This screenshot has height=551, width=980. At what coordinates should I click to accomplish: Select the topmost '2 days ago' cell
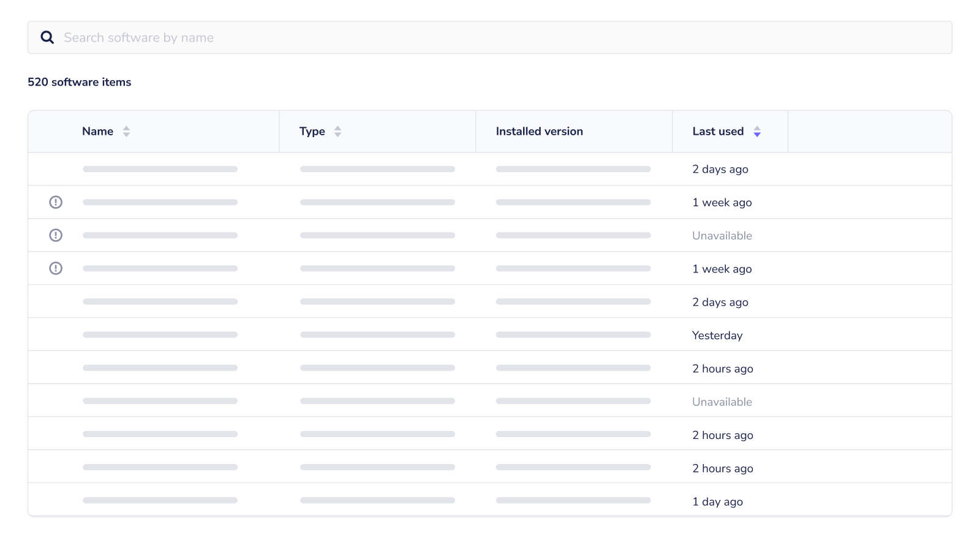pos(720,169)
